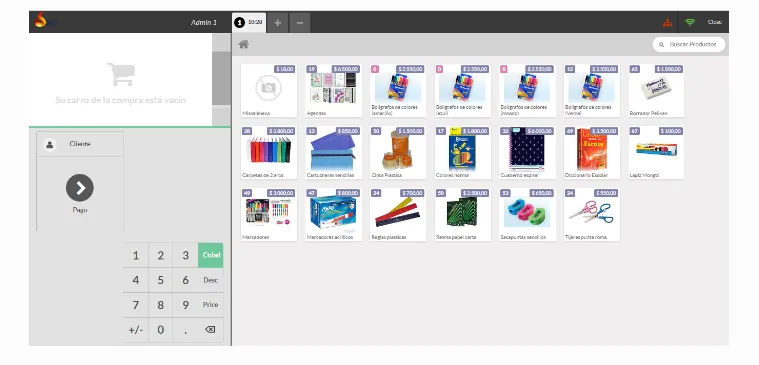Click the order list scrollbar thumb
This screenshot has height=365, width=759.
coord(221,78)
